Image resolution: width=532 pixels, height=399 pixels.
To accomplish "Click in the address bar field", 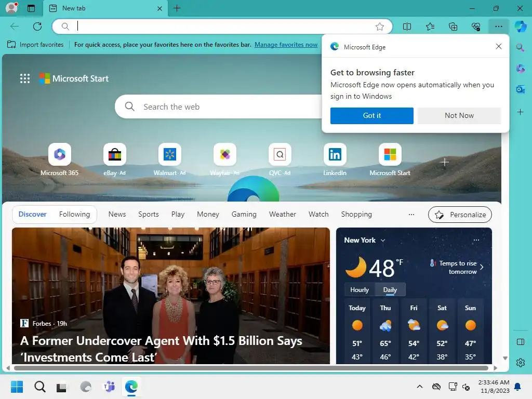I will point(222,26).
